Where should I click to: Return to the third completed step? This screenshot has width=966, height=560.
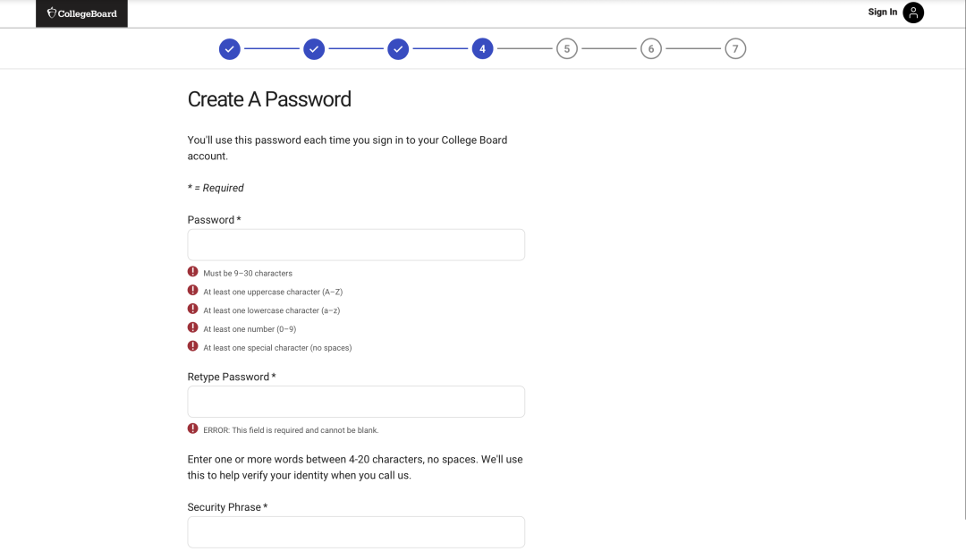398,49
